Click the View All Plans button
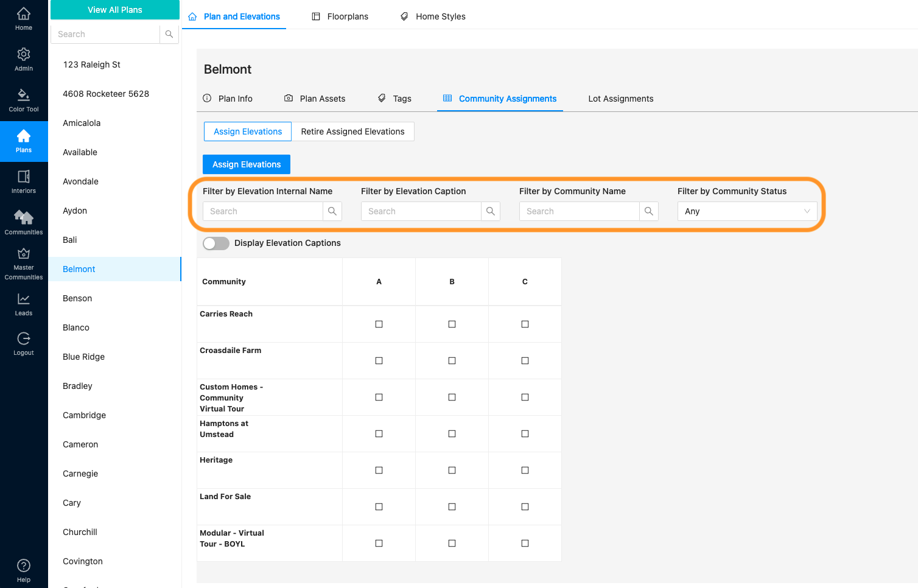Screen dimensions: 918x588 tap(115, 10)
